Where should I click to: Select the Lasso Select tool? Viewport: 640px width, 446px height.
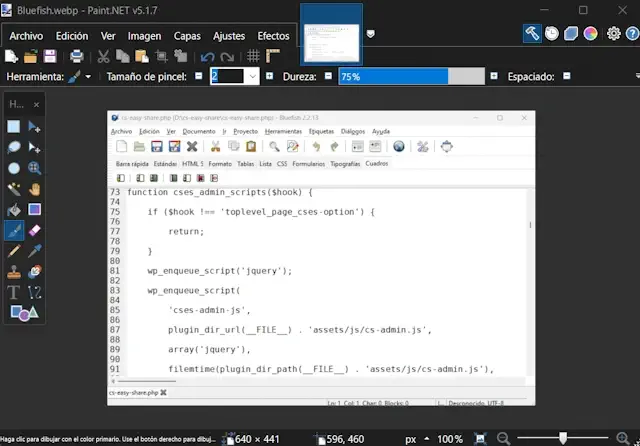(13, 147)
